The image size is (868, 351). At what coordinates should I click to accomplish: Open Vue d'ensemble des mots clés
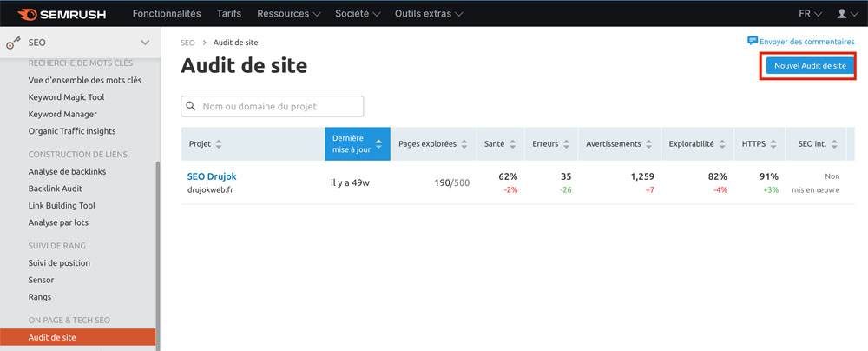click(x=85, y=80)
